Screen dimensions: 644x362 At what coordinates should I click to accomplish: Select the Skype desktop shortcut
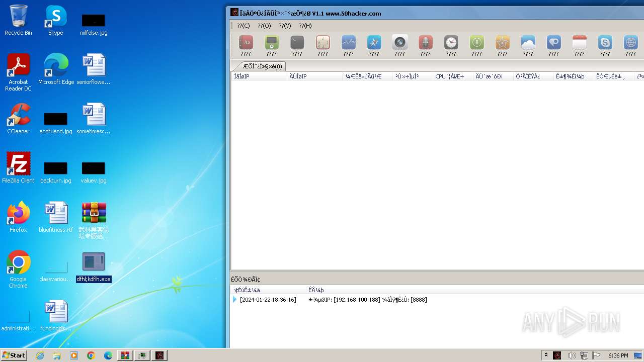(56, 20)
